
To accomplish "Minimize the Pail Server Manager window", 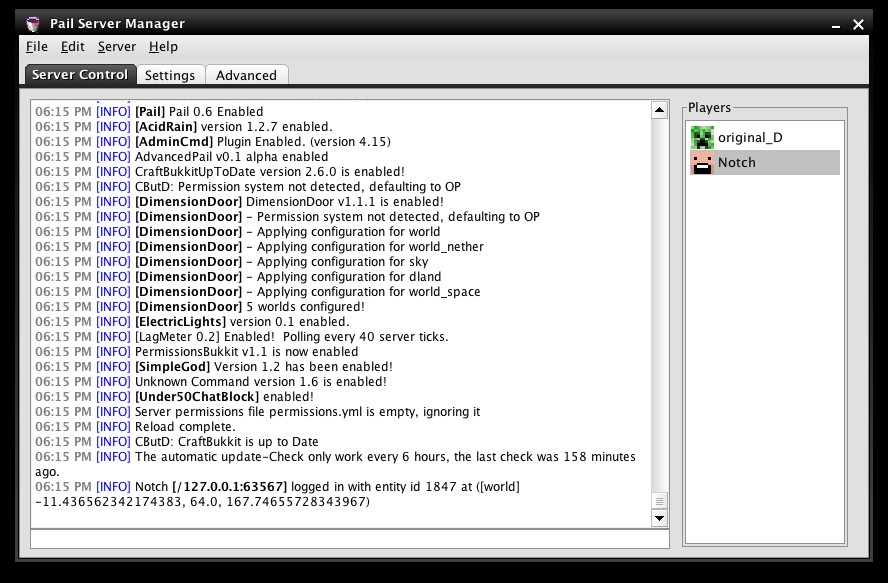I will tap(808, 24).
